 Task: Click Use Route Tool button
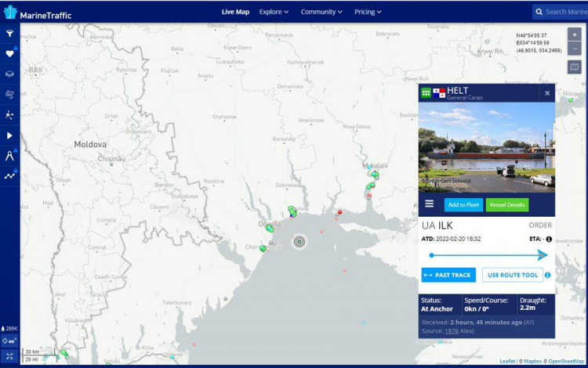(x=512, y=275)
